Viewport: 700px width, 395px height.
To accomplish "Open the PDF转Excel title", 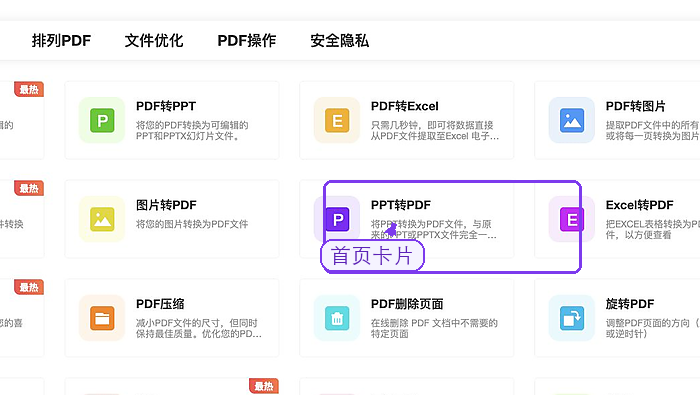I will coord(404,106).
